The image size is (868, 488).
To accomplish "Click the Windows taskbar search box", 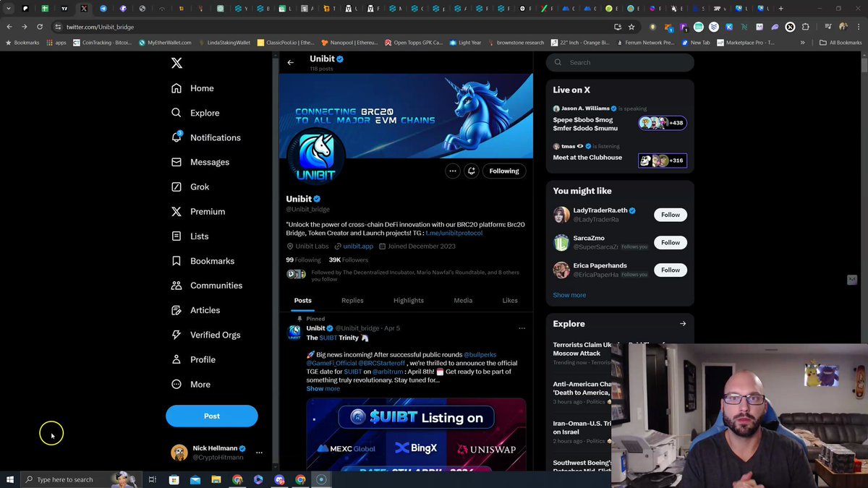I will (x=81, y=479).
